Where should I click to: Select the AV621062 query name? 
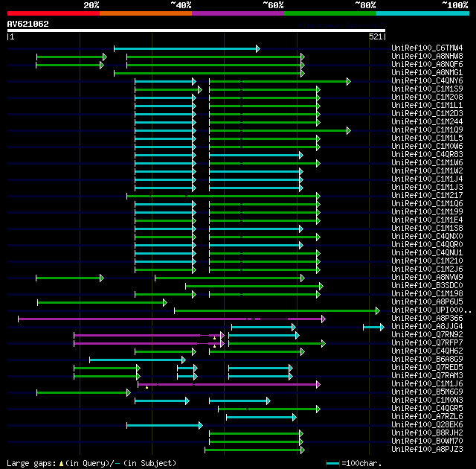pyautogui.click(x=28, y=24)
